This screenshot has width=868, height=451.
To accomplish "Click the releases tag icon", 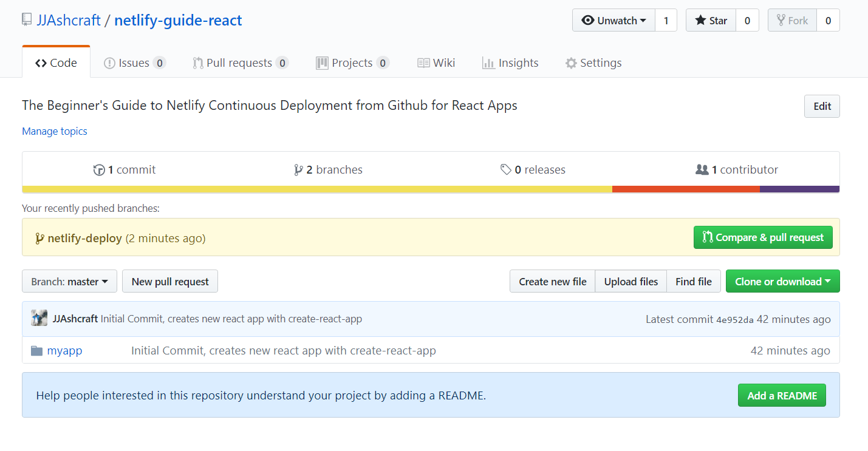I will coord(505,170).
